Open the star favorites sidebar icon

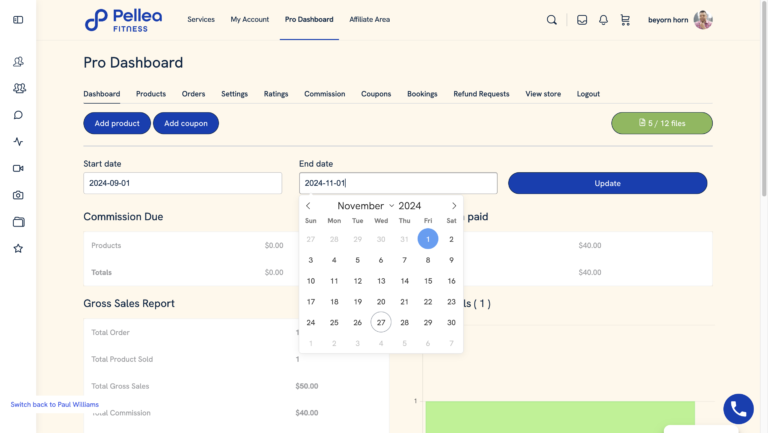[18, 248]
